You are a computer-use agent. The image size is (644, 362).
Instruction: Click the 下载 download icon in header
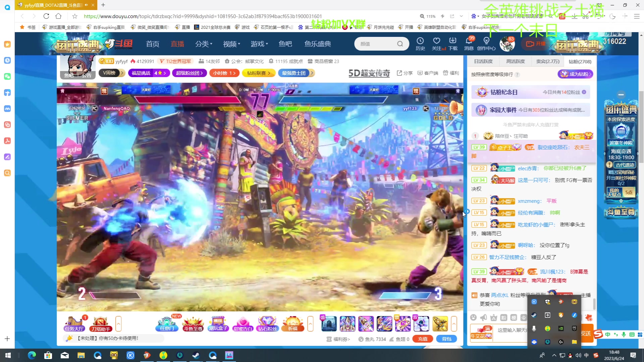(453, 44)
